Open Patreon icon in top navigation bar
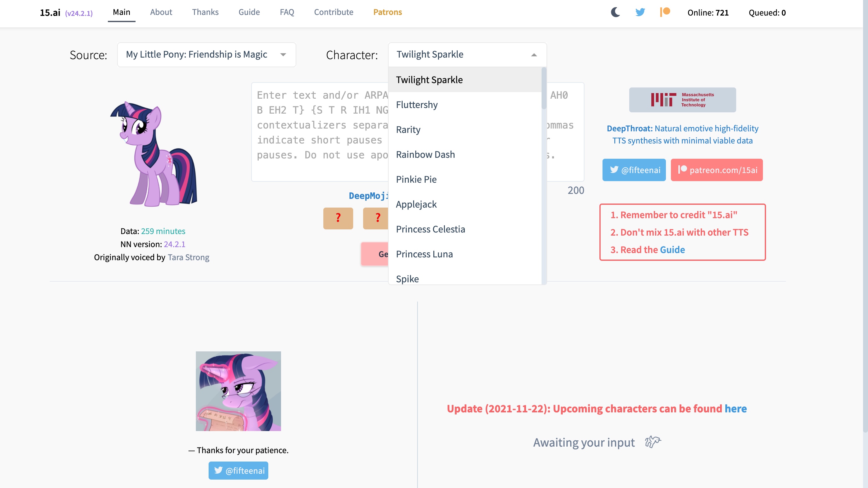The height and width of the screenshot is (488, 868). [x=665, y=12]
